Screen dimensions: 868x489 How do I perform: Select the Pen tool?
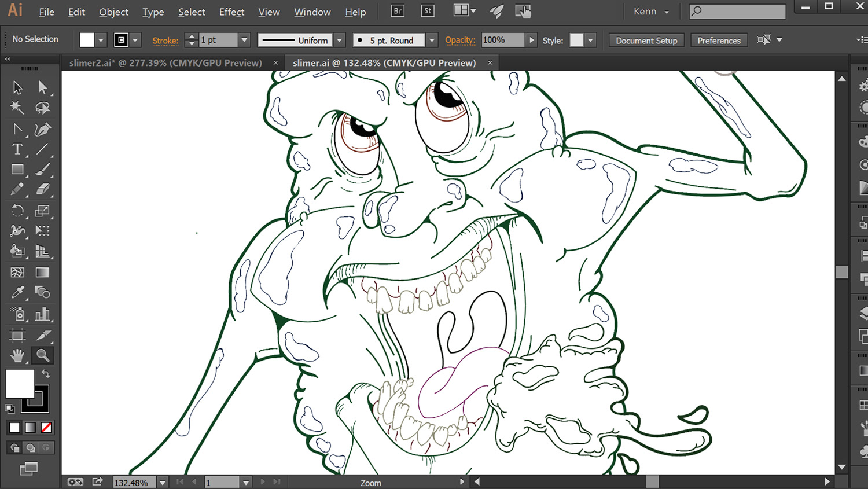click(42, 129)
